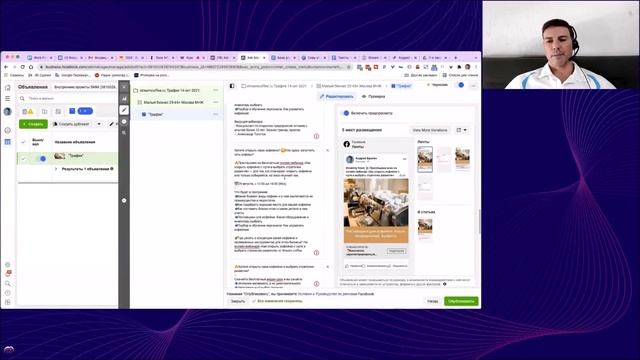This screenshot has height=360, width=640.
Task: Open the table view icon in sidebar
Action: [7, 142]
